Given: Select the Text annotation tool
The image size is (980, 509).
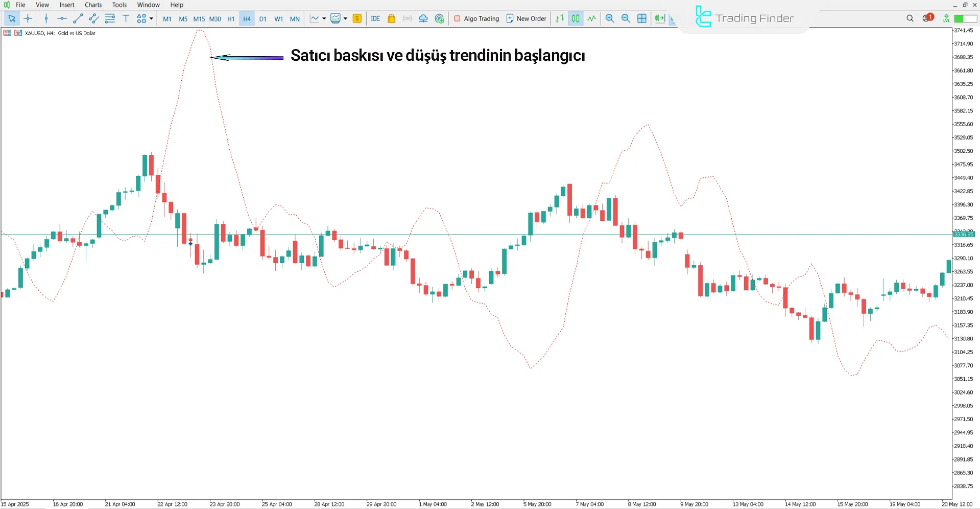Looking at the screenshot, I should [126, 18].
